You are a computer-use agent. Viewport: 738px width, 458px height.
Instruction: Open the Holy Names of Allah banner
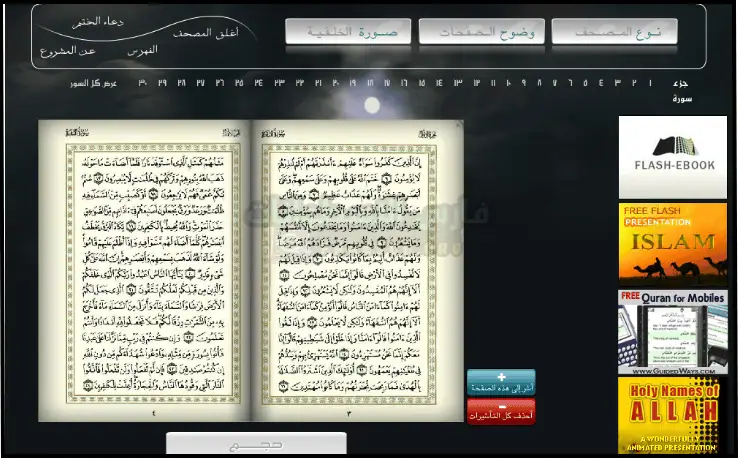point(672,415)
